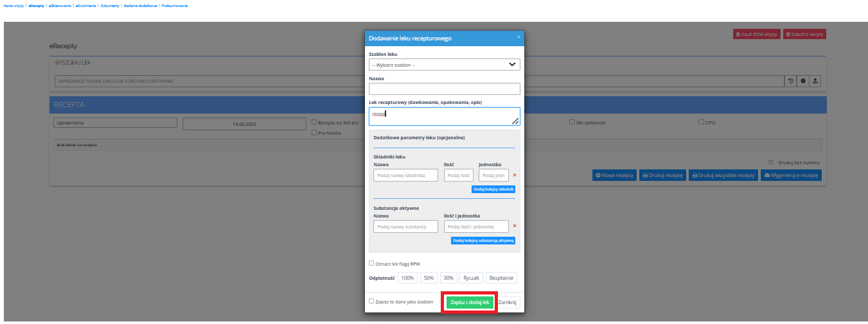This screenshot has width=868, height=324.
Task: Click the 'Drukuj receptę' button
Action: pyautogui.click(x=662, y=175)
